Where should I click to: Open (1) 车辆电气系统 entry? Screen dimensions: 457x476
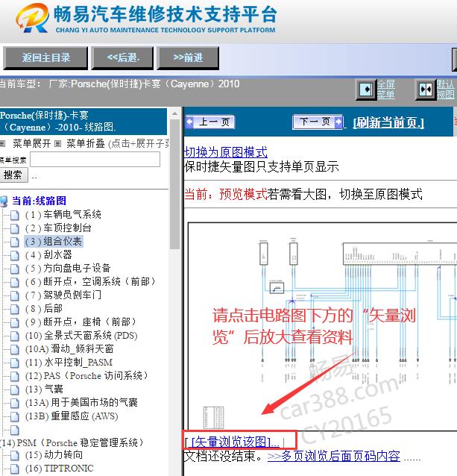63,215
